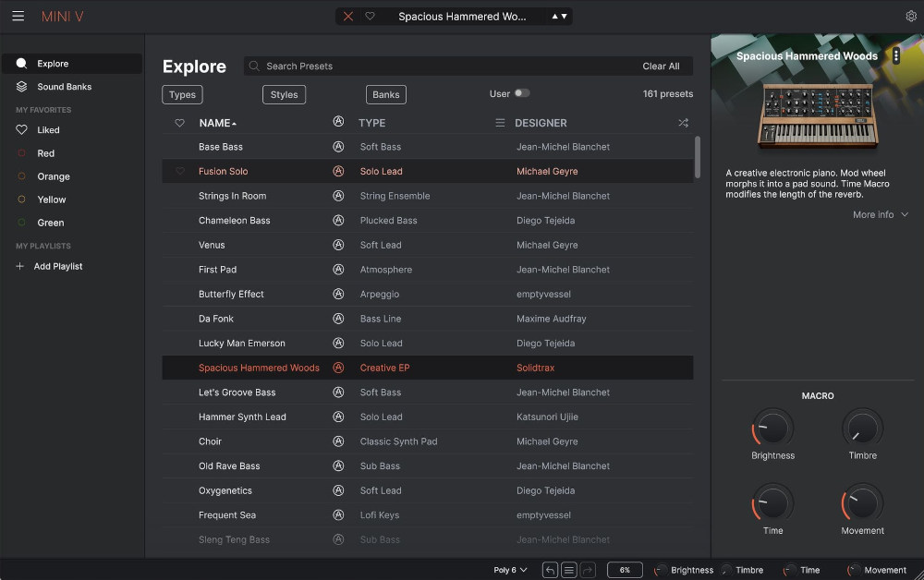The height and width of the screenshot is (580, 924).
Task: Open the settings gear at top right
Action: pyautogui.click(x=911, y=16)
